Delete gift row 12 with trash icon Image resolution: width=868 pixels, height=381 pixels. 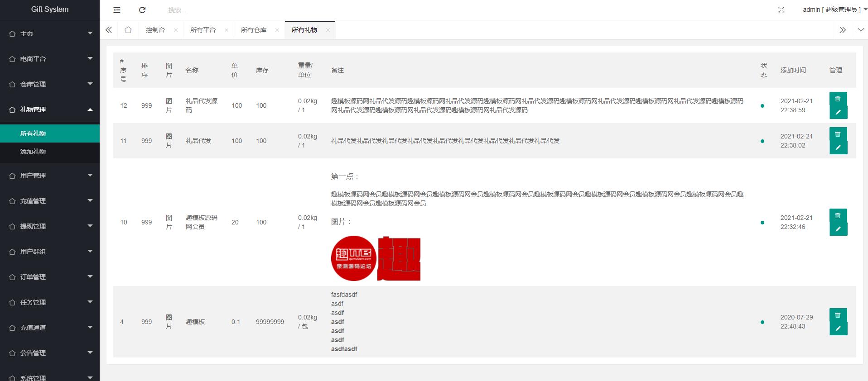coord(838,99)
